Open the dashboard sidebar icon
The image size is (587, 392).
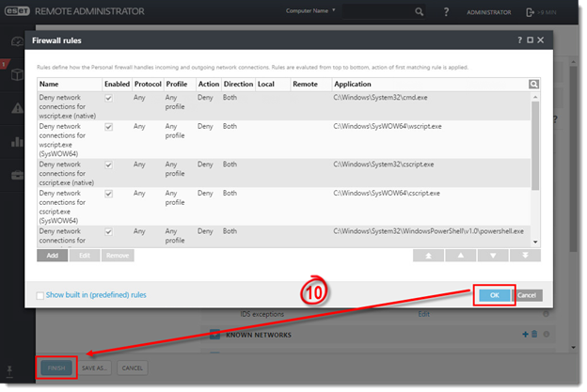[17, 41]
